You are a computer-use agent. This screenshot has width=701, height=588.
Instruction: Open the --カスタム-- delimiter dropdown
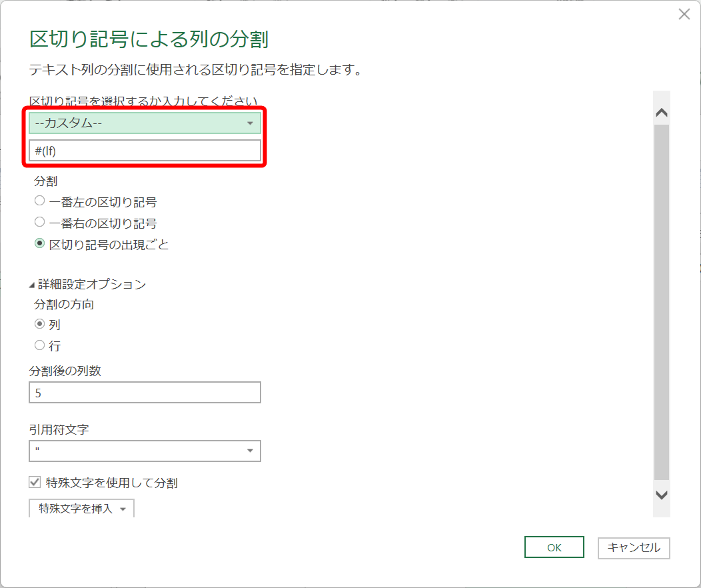[x=145, y=123]
